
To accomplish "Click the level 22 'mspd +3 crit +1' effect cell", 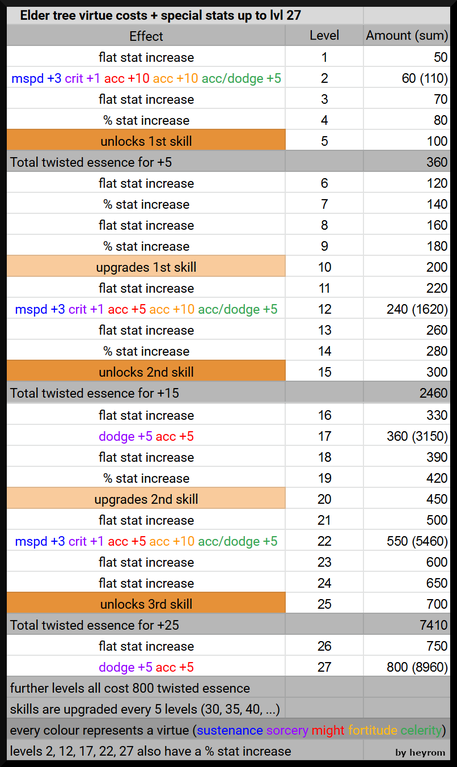I will click(x=146, y=541).
